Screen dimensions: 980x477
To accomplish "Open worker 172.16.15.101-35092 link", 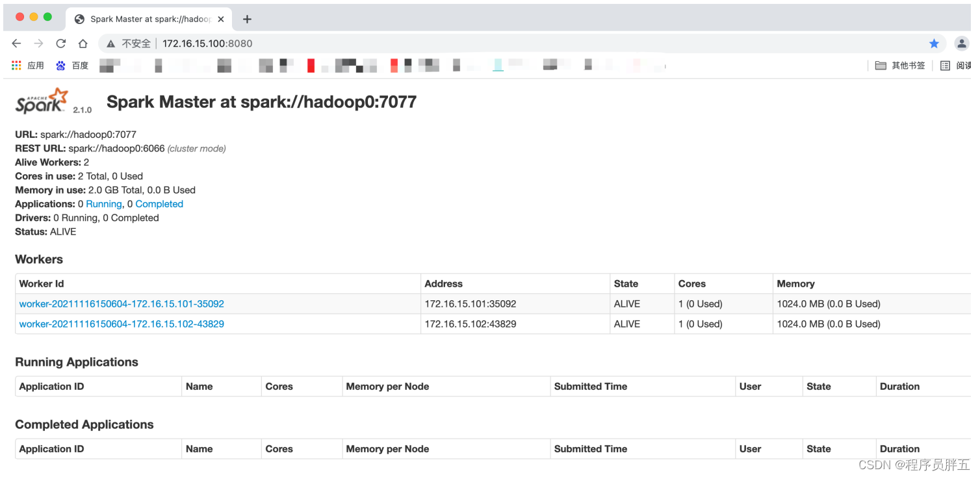I will coord(122,304).
